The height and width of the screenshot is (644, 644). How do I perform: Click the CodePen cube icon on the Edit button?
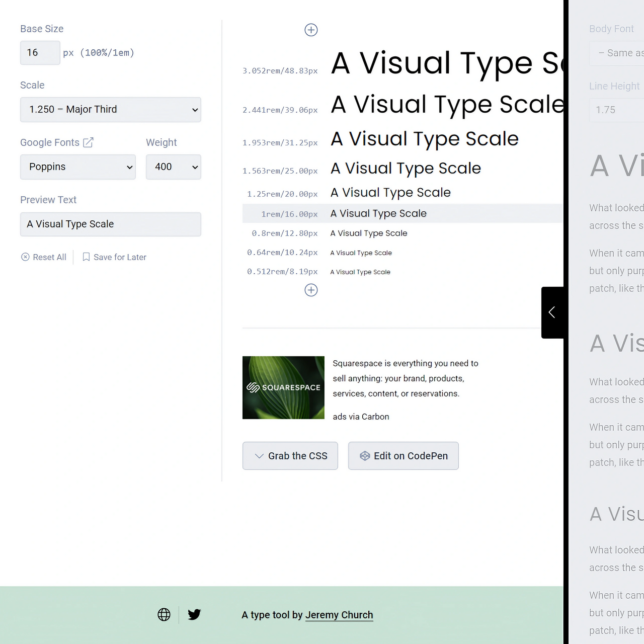pos(364,455)
